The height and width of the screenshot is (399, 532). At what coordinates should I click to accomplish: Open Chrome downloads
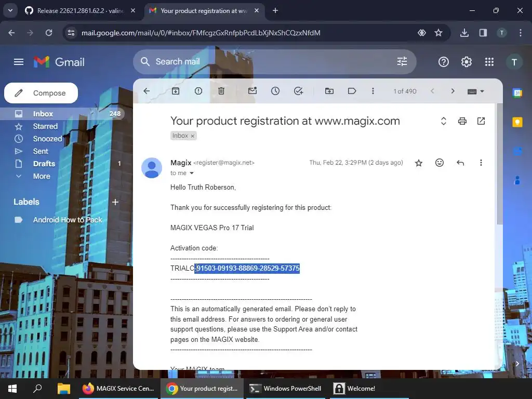coord(464,33)
